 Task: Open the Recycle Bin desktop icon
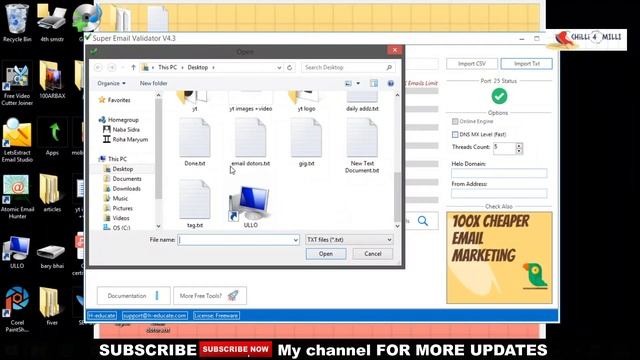(x=17, y=23)
